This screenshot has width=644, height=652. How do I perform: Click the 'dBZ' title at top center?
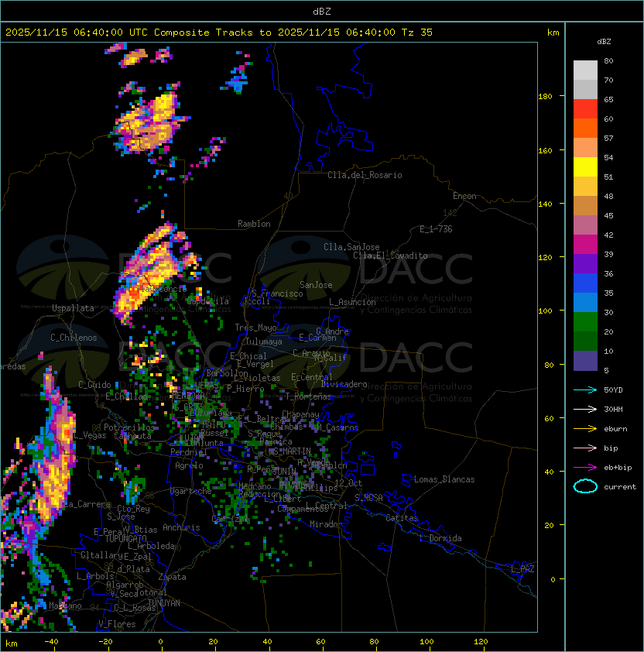coord(322,12)
